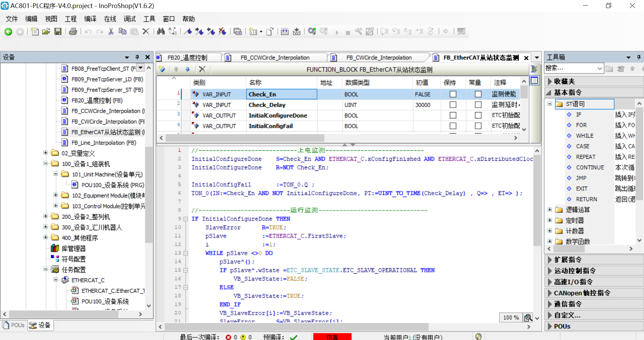
Task: Toggle 常量 checkbox for InitialConfigFail
Action: [478, 126]
